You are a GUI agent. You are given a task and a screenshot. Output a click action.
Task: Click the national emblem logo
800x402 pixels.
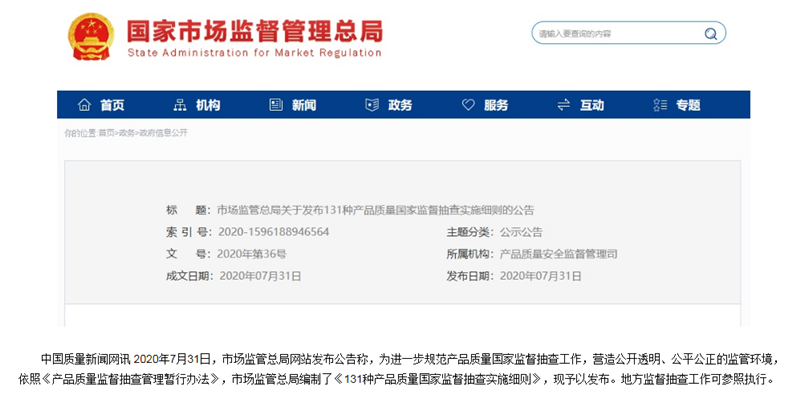(91, 36)
